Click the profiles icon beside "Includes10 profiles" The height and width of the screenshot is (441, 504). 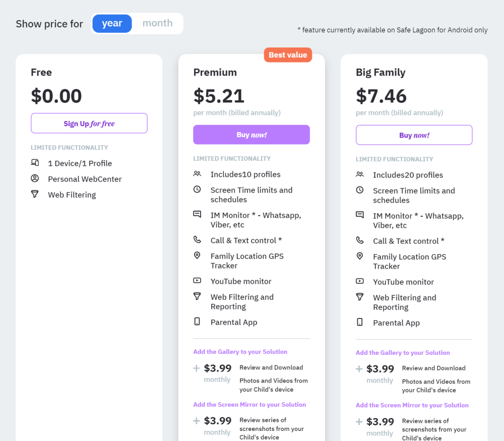[197, 174]
